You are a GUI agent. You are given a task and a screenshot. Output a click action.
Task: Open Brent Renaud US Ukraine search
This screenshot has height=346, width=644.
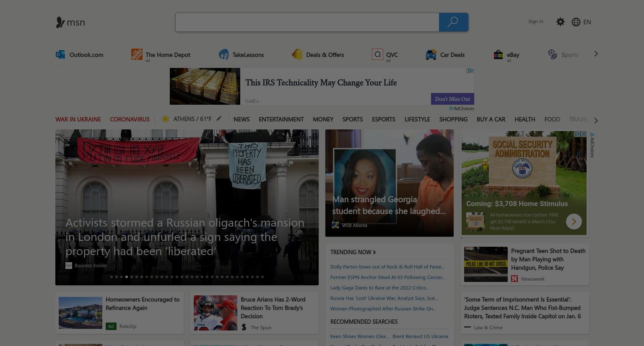coord(420,336)
